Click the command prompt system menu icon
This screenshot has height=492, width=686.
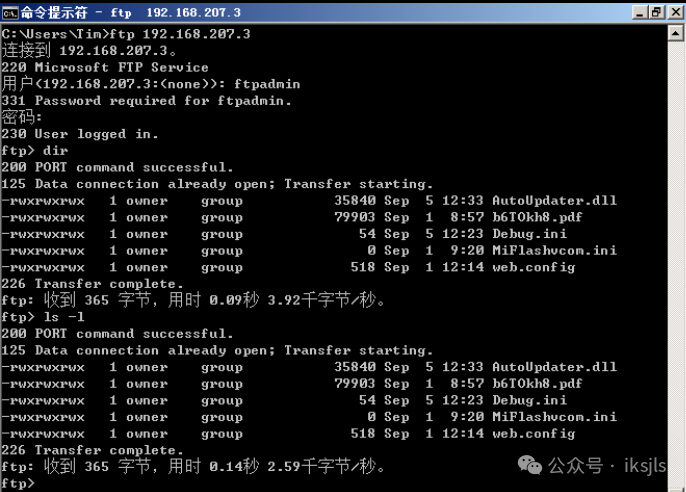click(10, 13)
